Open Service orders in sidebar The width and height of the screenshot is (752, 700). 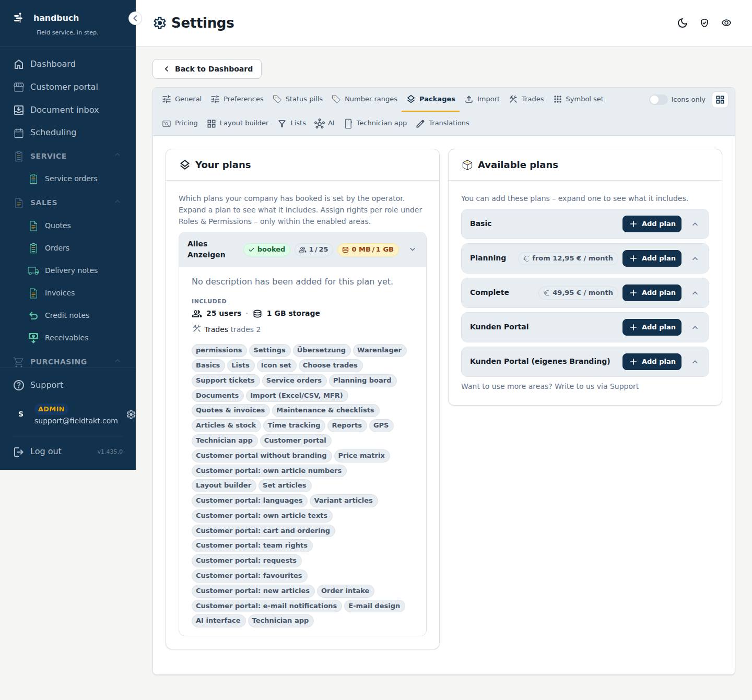pyautogui.click(x=75, y=179)
